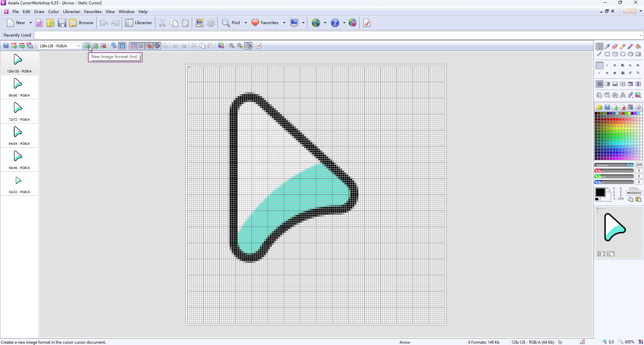Open the Draw menu

pyautogui.click(x=39, y=12)
